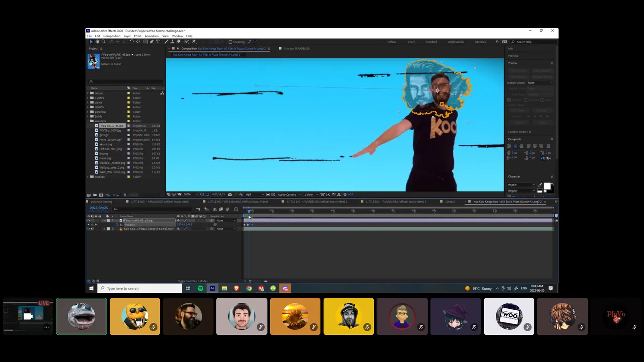Toggle region of interest in viewer
Viewport: 644px width, 362px height.
[x=268, y=194]
